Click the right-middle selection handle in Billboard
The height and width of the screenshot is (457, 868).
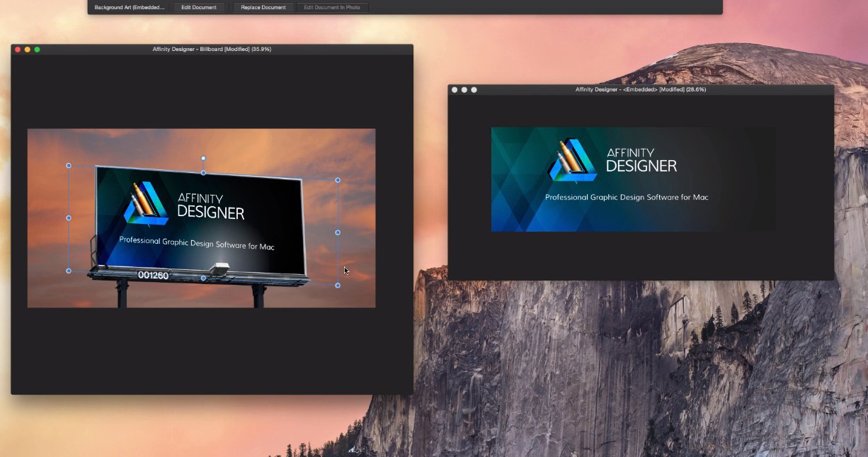(338, 232)
